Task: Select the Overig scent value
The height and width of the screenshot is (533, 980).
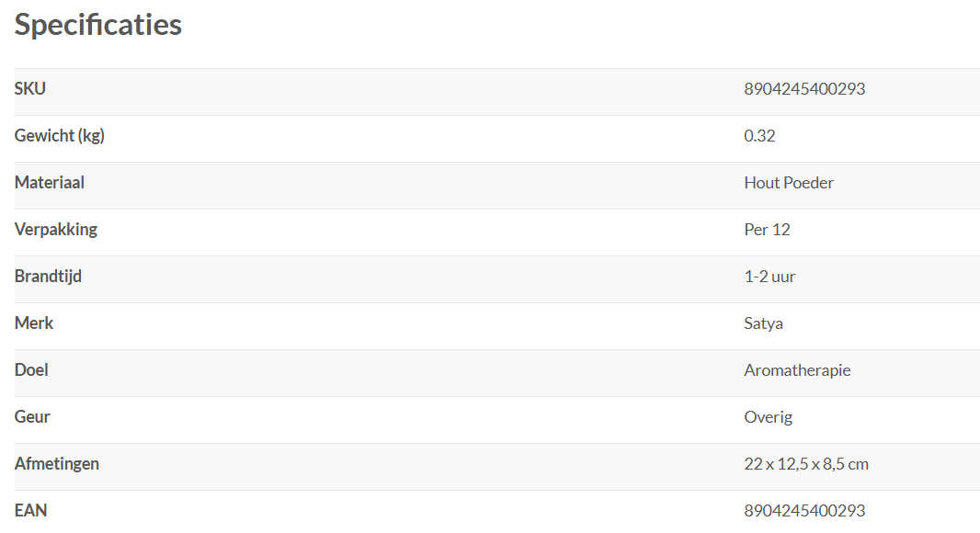Action: click(768, 417)
